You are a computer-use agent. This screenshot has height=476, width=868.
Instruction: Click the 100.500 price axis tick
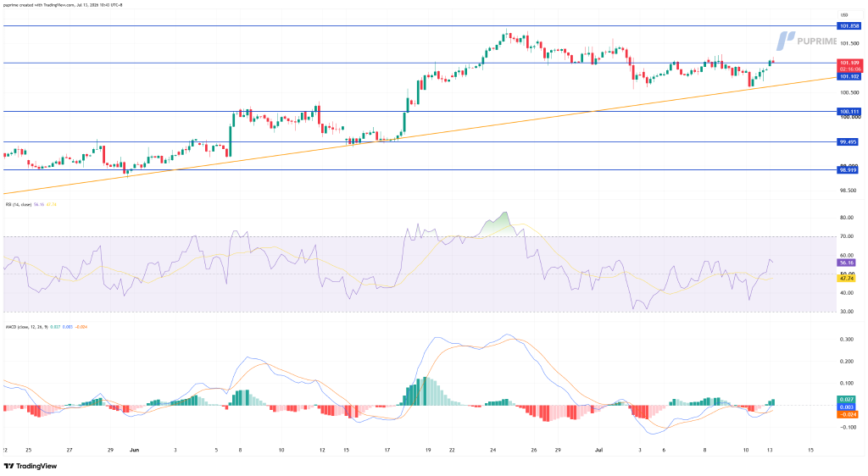pyautogui.click(x=849, y=92)
